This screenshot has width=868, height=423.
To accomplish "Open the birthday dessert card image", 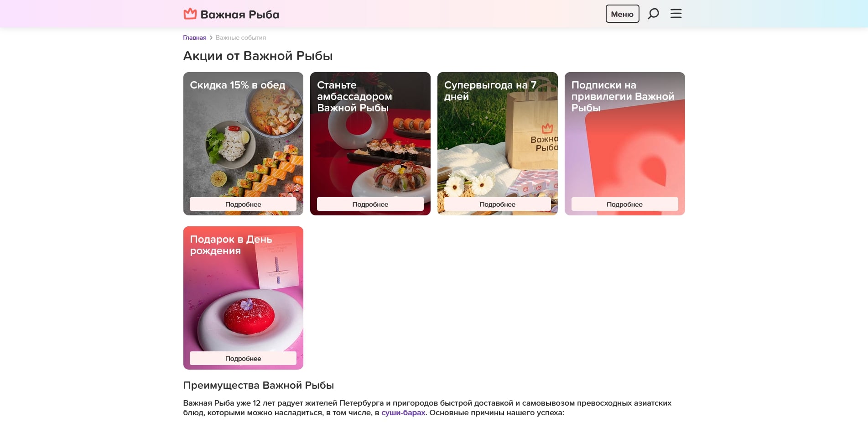I will tap(243, 298).
